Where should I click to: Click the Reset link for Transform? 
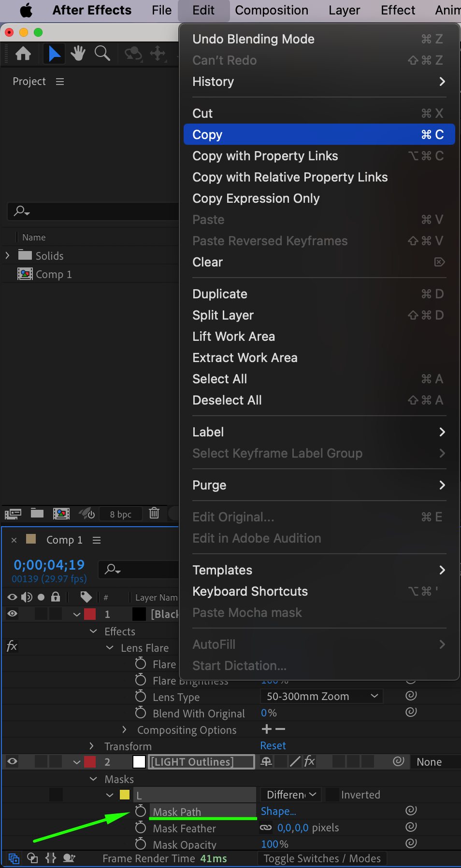click(273, 746)
